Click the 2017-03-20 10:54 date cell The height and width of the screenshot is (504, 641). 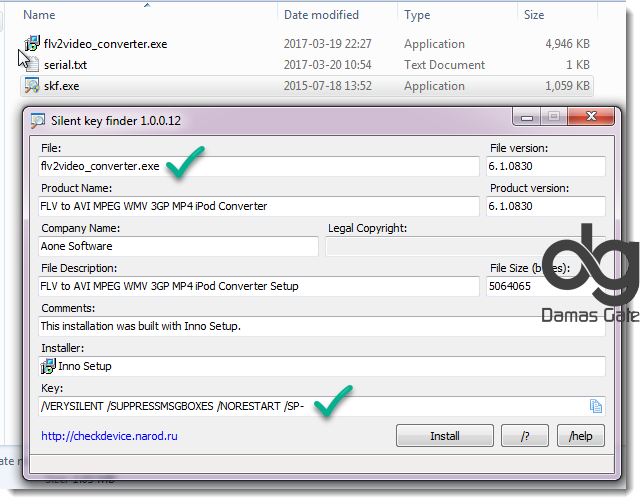[x=327, y=65]
